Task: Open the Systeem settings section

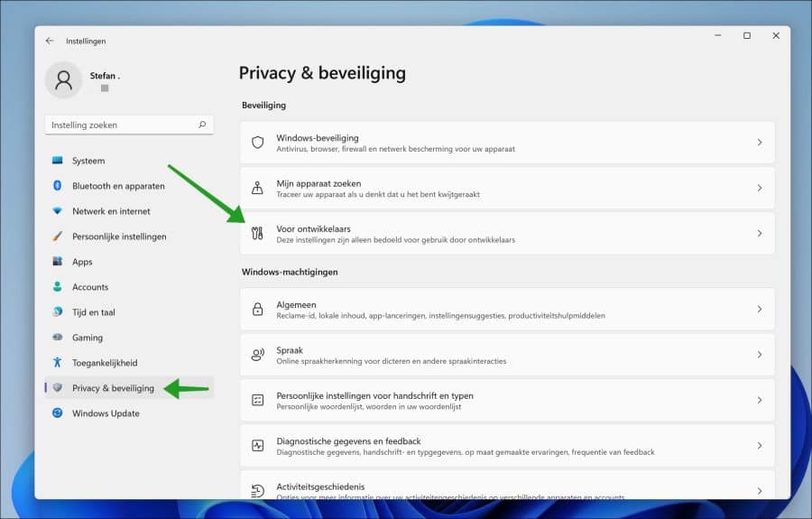Action: [x=129, y=161]
